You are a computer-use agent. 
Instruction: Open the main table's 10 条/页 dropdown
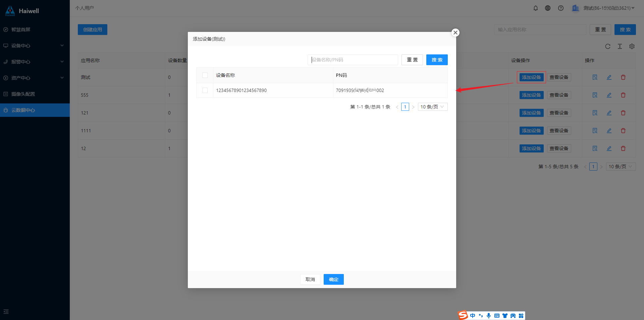621,167
